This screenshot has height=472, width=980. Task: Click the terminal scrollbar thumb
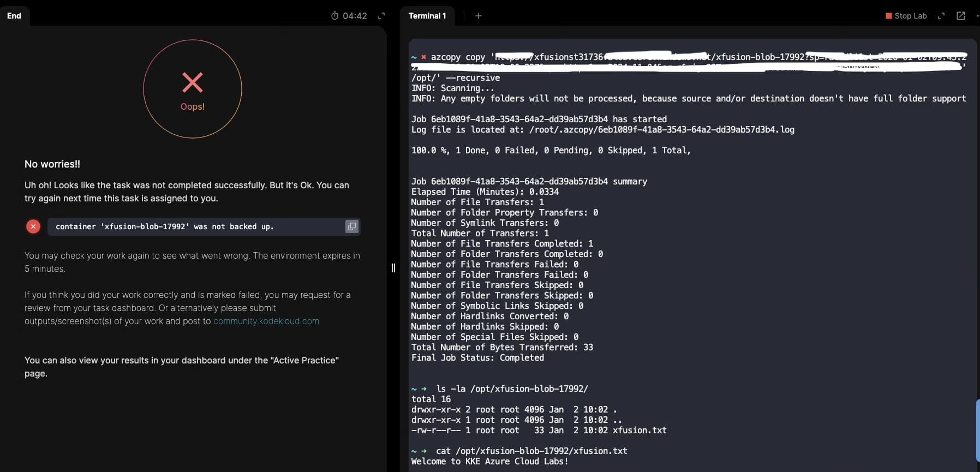[977, 431]
